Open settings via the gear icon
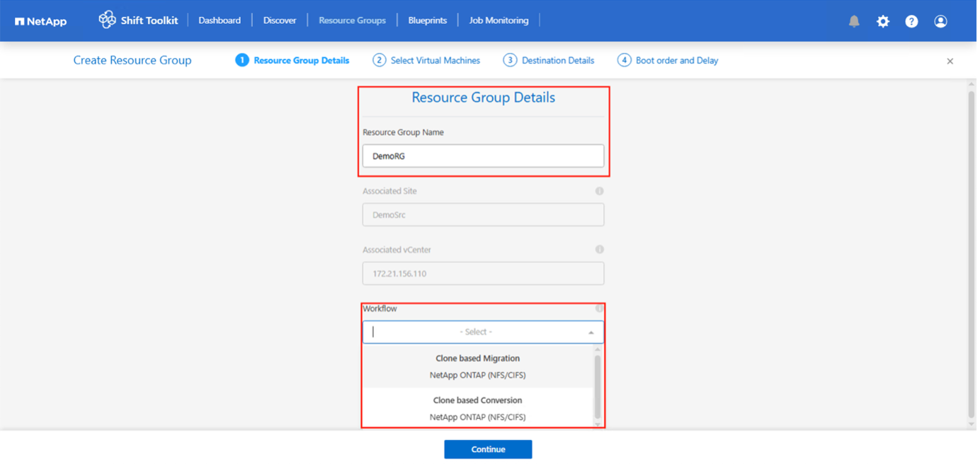This screenshot has height=467, width=980. pos(882,21)
